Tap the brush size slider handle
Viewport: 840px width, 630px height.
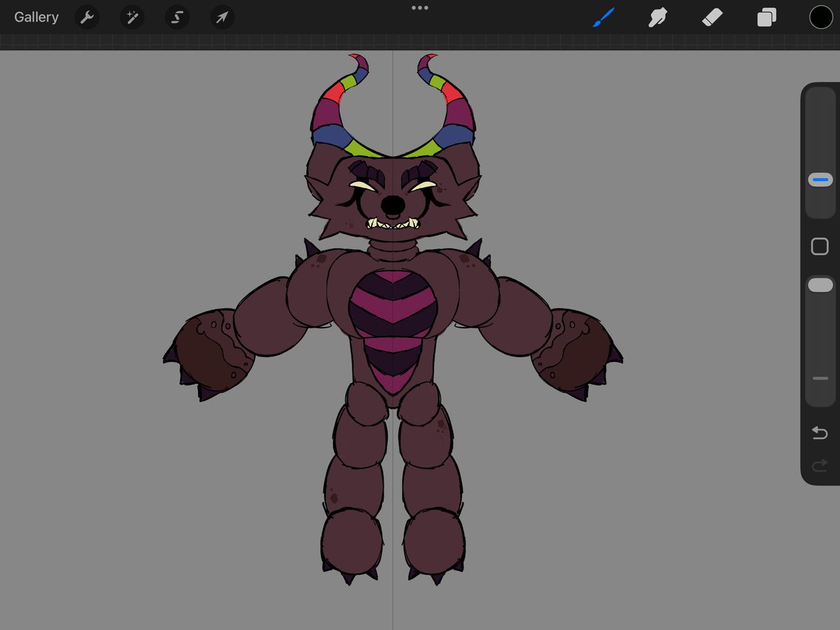pos(820,181)
